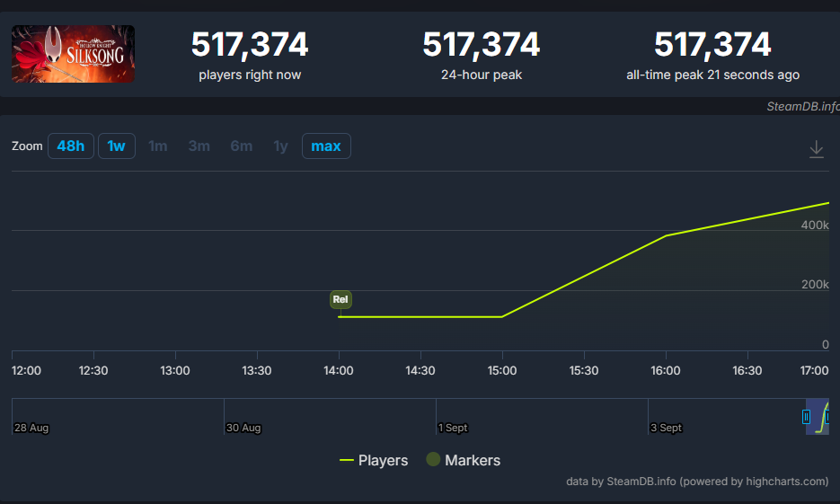Click the 24-hour peak label

click(x=481, y=75)
